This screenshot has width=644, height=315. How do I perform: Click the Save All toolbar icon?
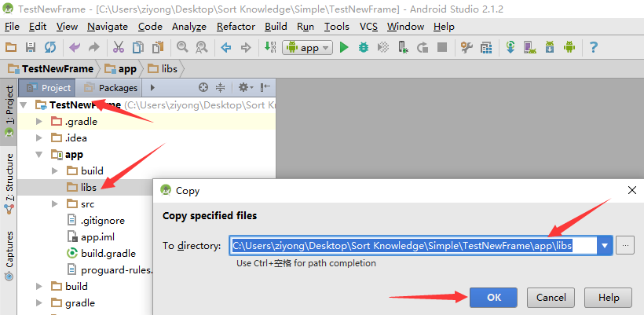click(31, 48)
